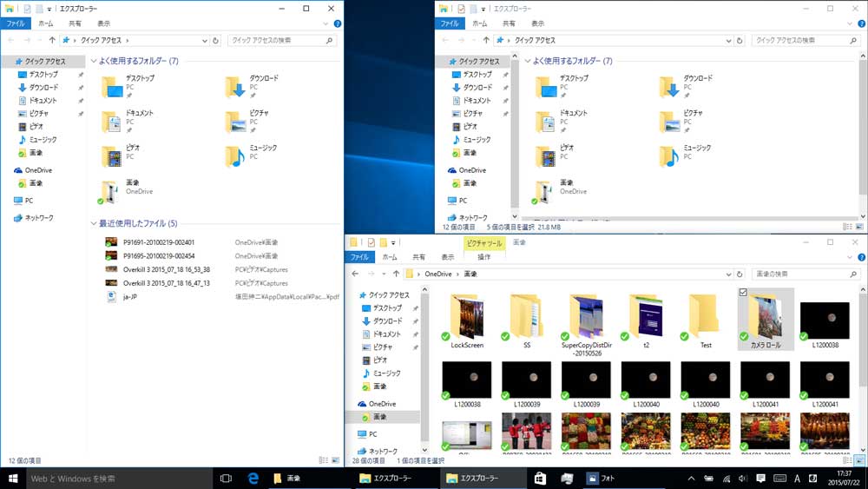Collapse よく使用するフォルダー group in left window
The height and width of the screenshot is (489, 868).
tap(94, 61)
